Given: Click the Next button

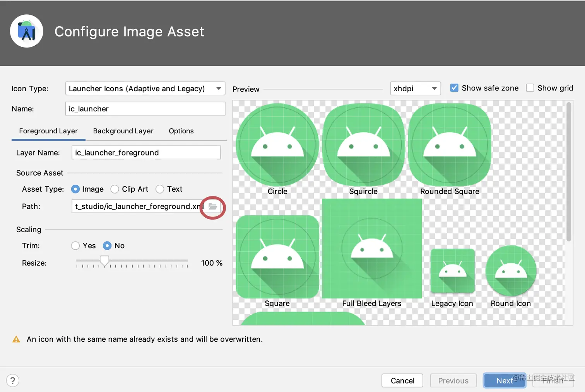Looking at the screenshot, I should (505, 381).
